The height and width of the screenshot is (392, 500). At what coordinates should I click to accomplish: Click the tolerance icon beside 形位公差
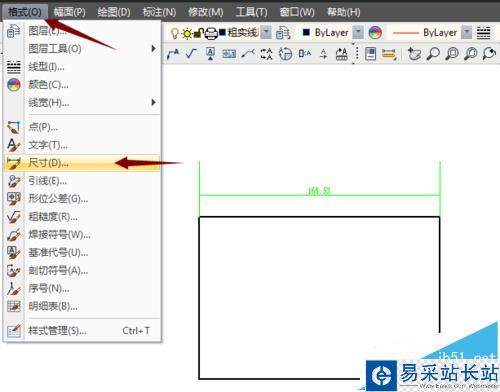[x=13, y=199]
